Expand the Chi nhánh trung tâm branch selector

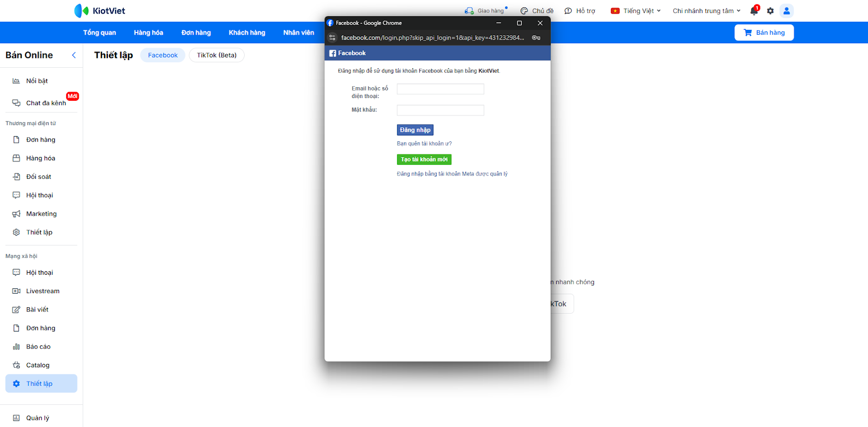[x=706, y=11]
